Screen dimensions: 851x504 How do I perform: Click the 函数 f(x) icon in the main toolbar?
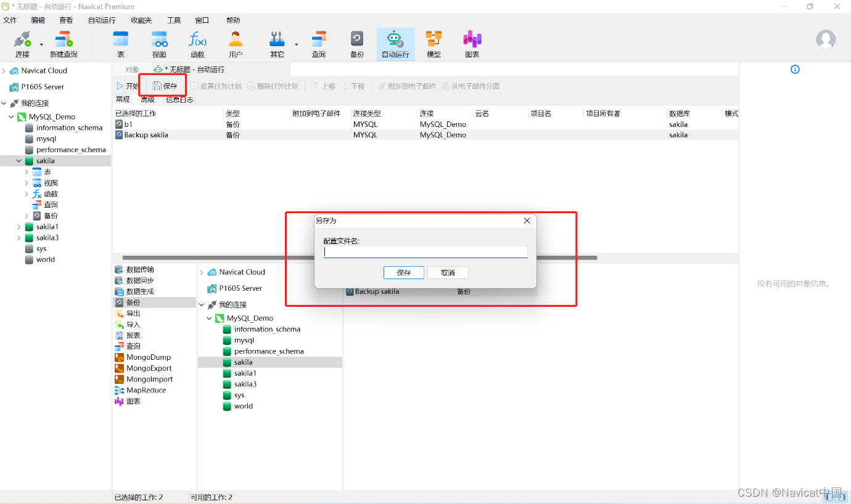pyautogui.click(x=197, y=44)
